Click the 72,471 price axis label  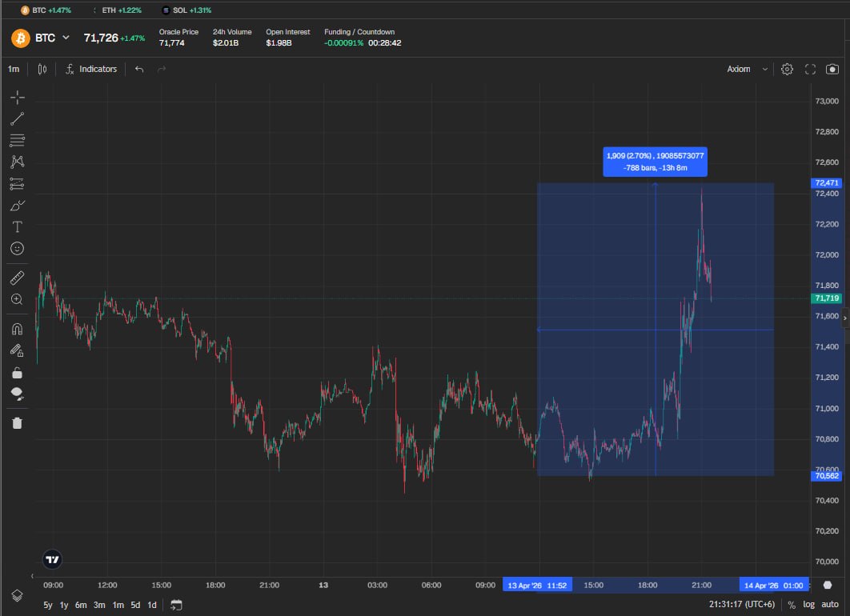click(826, 183)
